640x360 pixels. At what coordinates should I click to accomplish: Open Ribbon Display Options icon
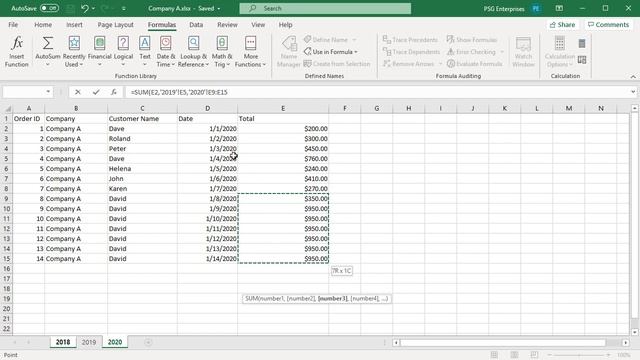click(x=559, y=8)
